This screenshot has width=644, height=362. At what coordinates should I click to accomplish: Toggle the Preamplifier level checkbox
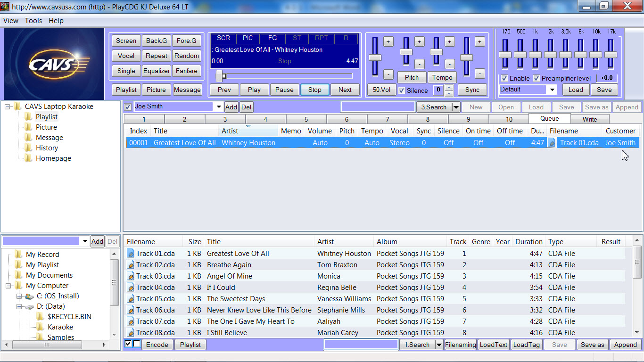[537, 78]
